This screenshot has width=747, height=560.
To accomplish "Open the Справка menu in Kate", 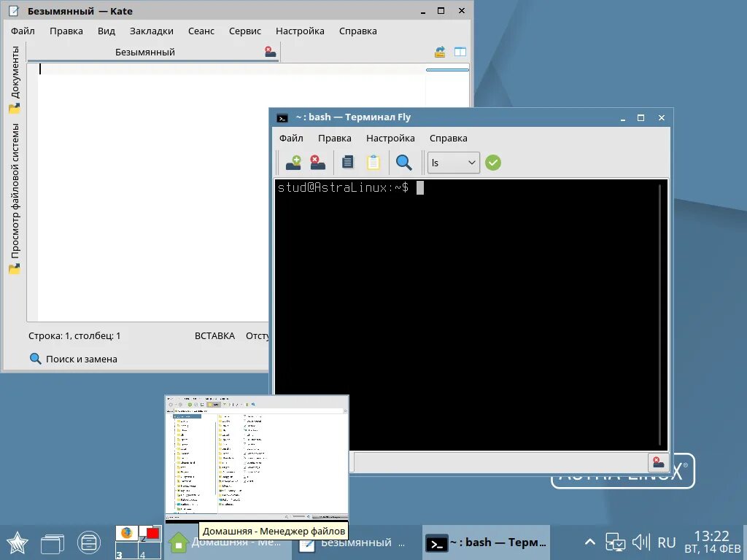I will pyautogui.click(x=357, y=31).
